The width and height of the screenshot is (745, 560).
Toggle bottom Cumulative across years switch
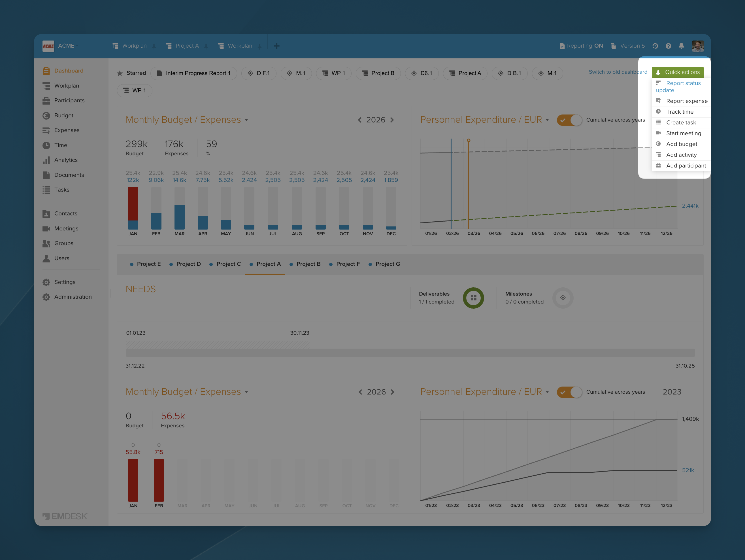(569, 392)
